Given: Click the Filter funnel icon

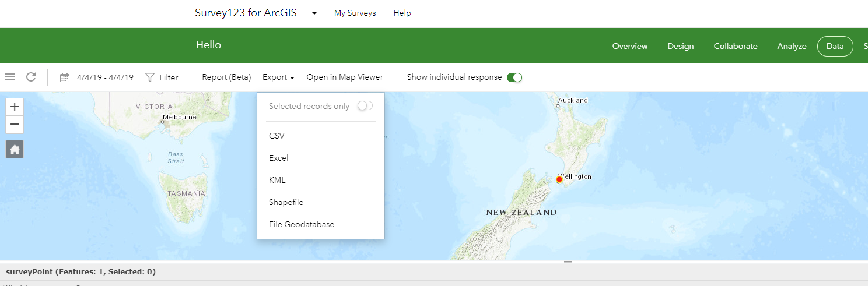Looking at the screenshot, I should tap(150, 77).
